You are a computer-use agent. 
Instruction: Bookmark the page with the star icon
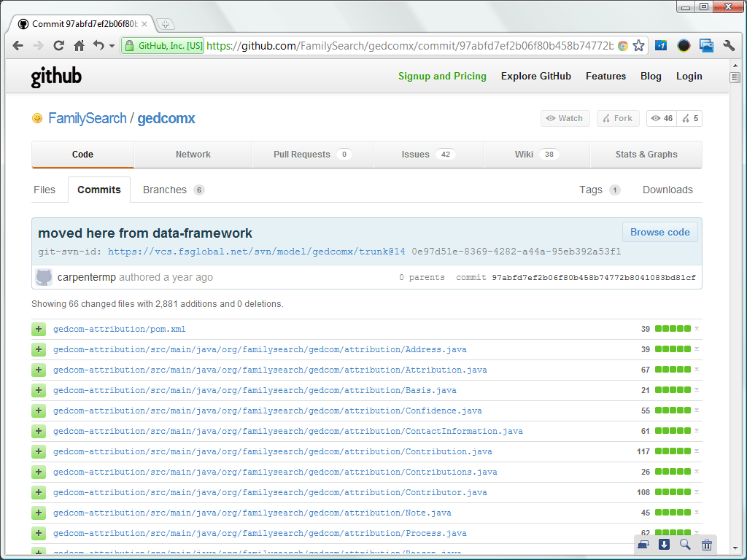pos(639,46)
